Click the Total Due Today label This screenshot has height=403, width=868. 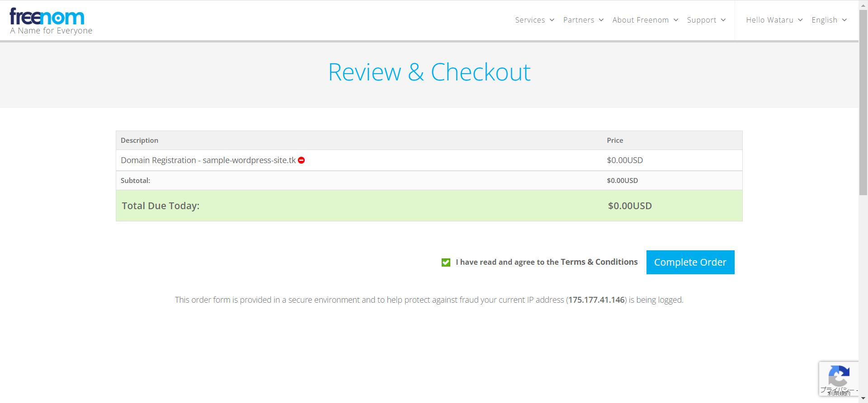160,206
